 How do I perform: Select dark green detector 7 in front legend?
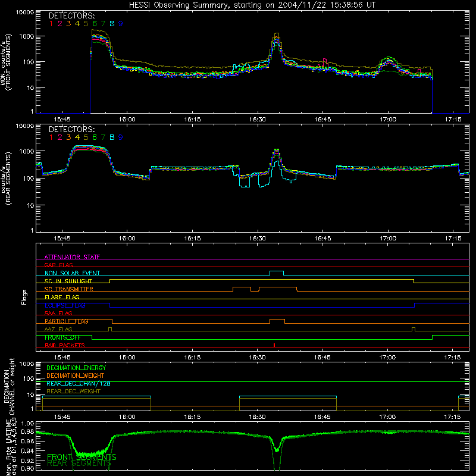click(x=103, y=24)
